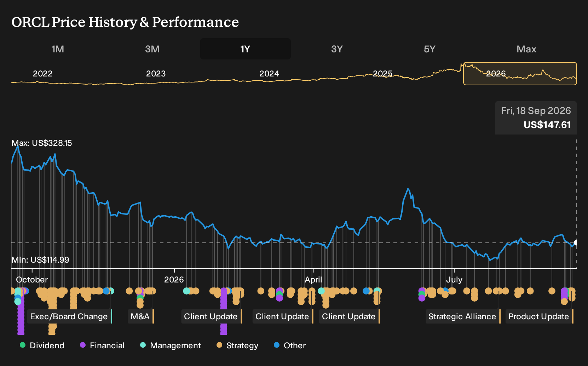Click the green Dividend legend dot
This screenshot has height=366, width=588.
coord(23,345)
